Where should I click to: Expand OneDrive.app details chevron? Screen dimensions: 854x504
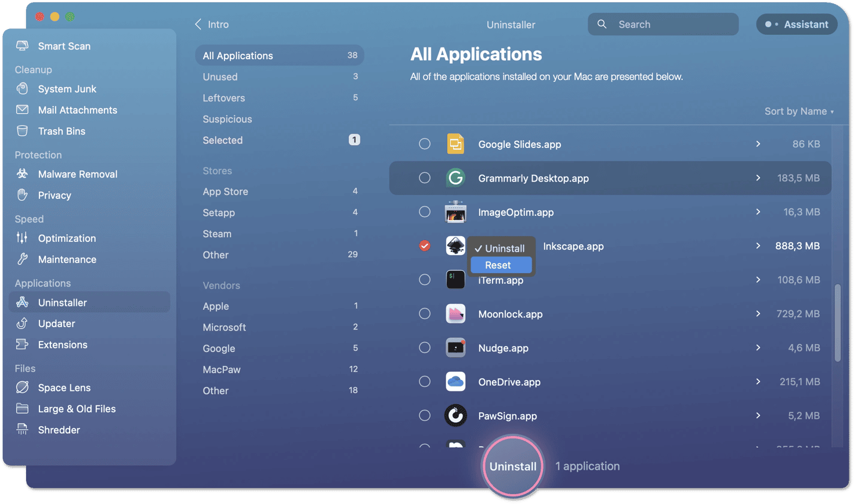point(758,382)
